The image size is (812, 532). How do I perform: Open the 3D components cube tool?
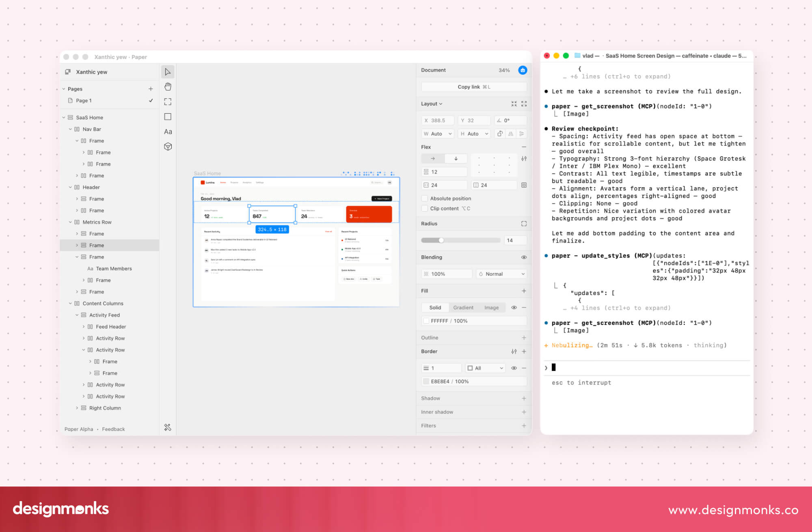point(168,147)
